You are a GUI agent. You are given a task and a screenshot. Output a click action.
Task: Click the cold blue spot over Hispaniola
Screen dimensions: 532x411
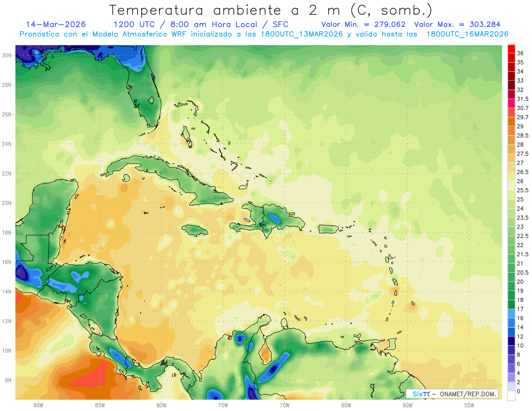click(x=274, y=218)
